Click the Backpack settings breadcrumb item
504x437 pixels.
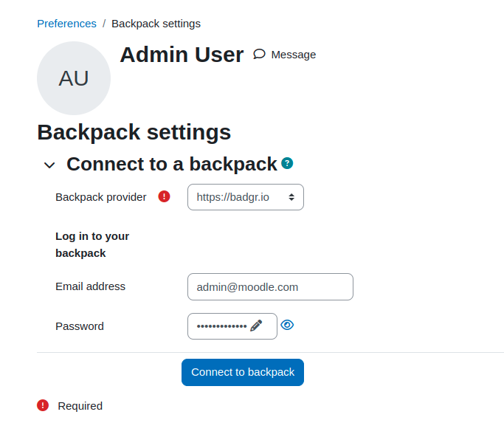point(156,24)
